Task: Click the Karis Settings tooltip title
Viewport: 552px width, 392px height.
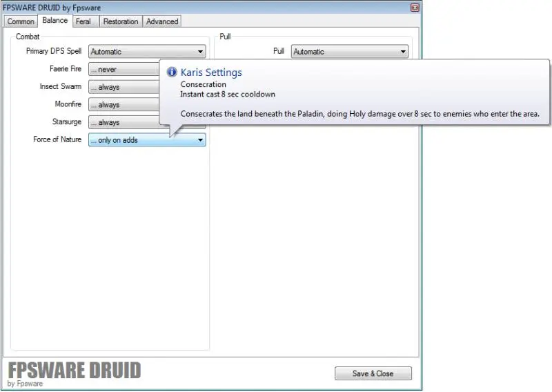Action: pyautogui.click(x=211, y=72)
